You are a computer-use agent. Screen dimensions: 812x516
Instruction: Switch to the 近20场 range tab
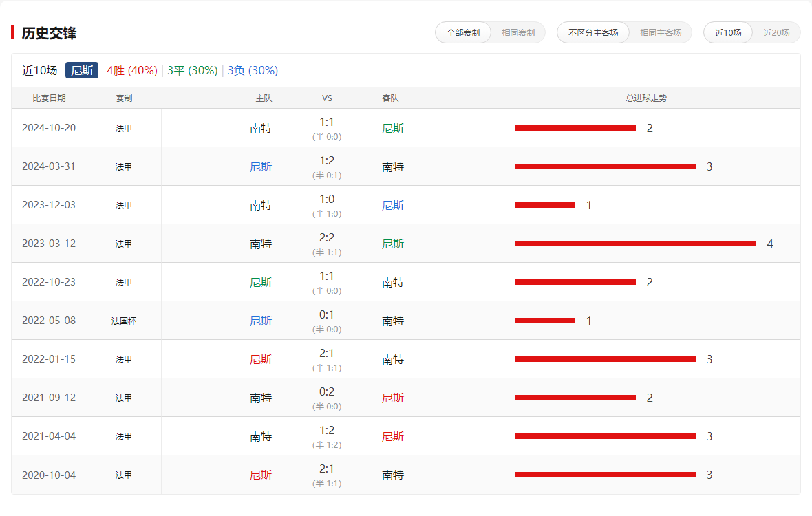pos(776,32)
